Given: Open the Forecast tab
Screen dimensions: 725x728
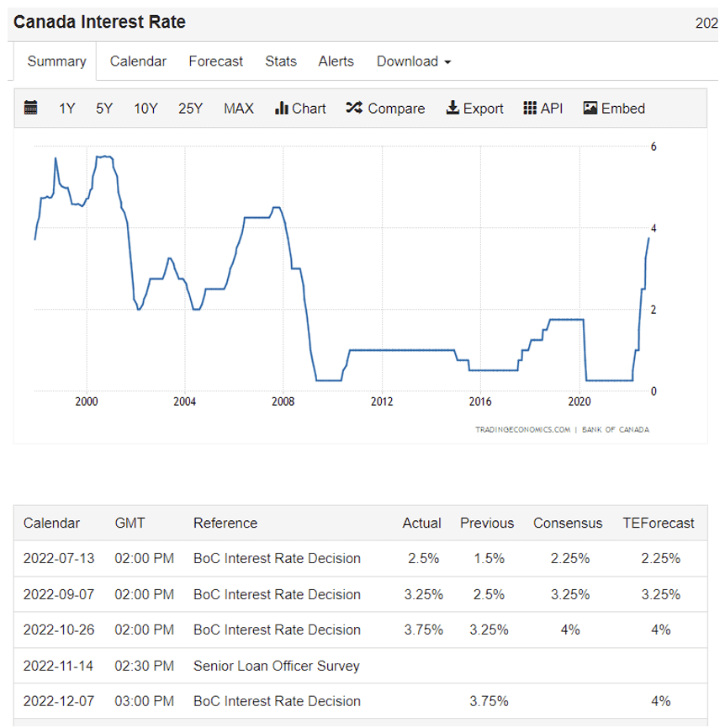Looking at the screenshot, I should pos(215,61).
